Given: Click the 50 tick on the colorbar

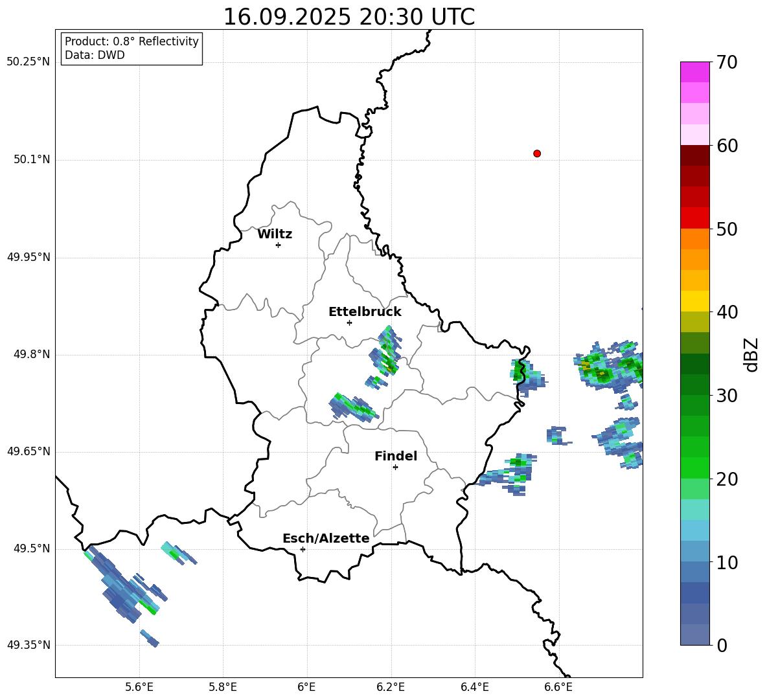Looking at the screenshot, I should [x=727, y=229].
